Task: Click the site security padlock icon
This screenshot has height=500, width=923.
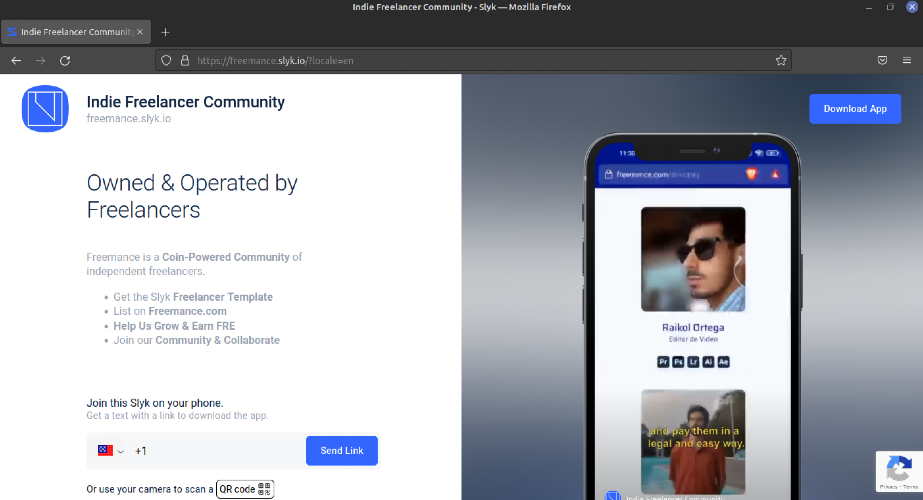Action: point(185,61)
